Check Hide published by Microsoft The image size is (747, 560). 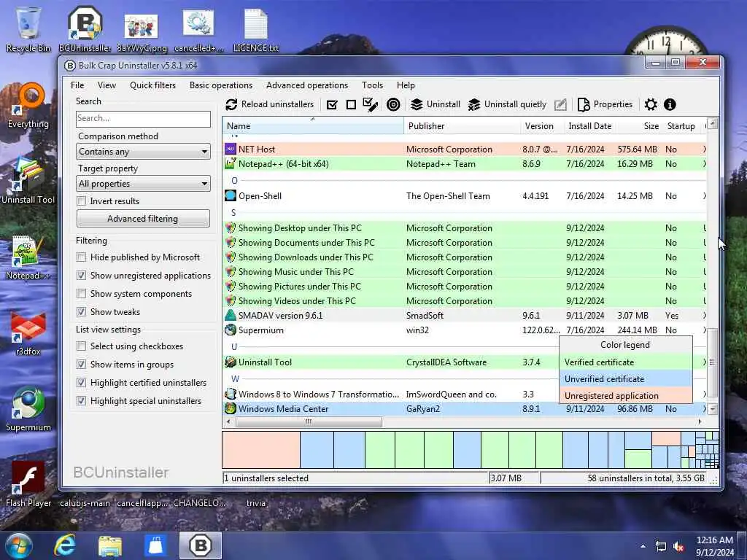coord(82,257)
